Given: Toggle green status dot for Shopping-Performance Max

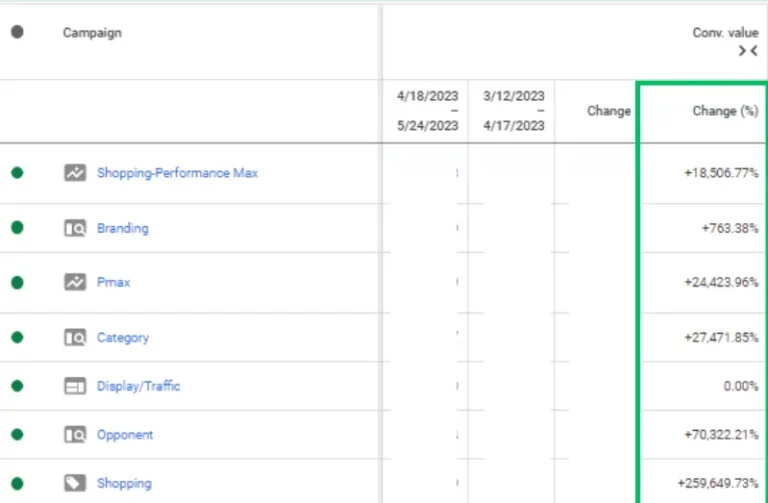Looking at the screenshot, I should tap(17, 173).
